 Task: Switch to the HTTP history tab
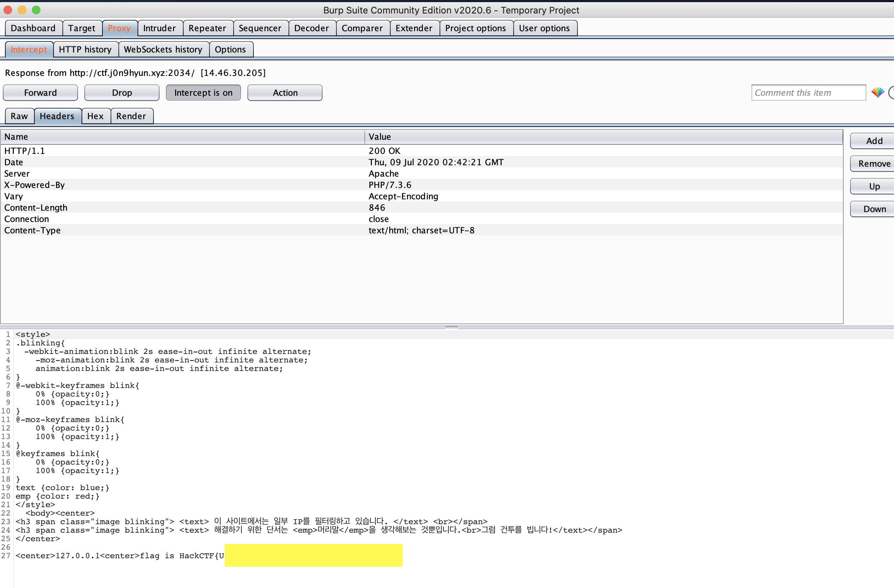(x=85, y=49)
